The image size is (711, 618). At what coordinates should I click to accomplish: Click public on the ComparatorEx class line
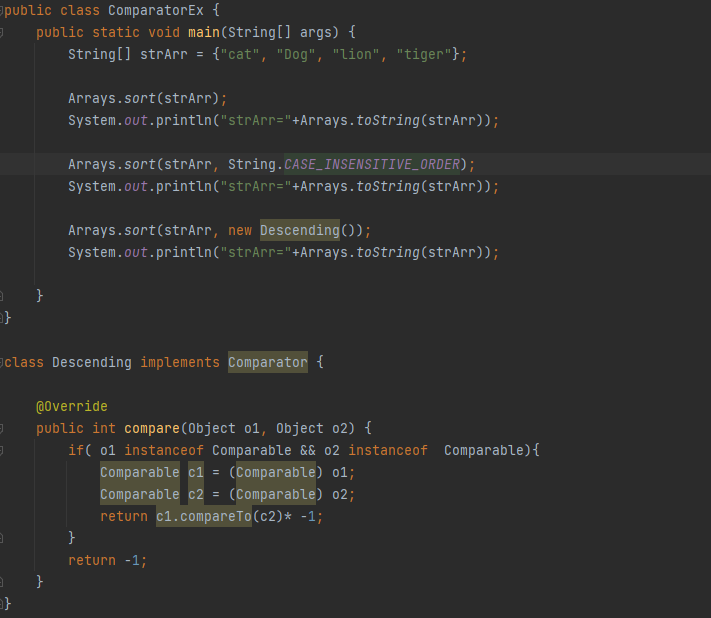click(28, 10)
